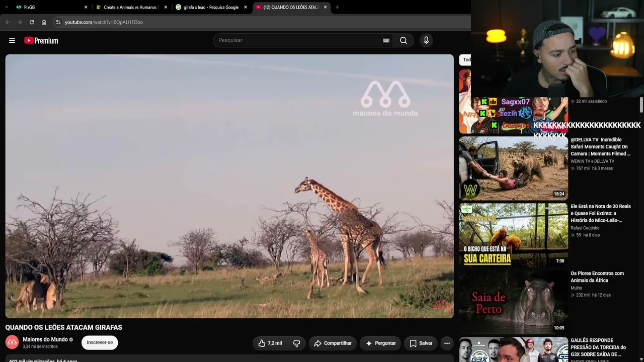Close the QUANDO OS LEÕES YouTube tab
The height and width of the screenshot is (362, 644).
(x=326, y=7)
